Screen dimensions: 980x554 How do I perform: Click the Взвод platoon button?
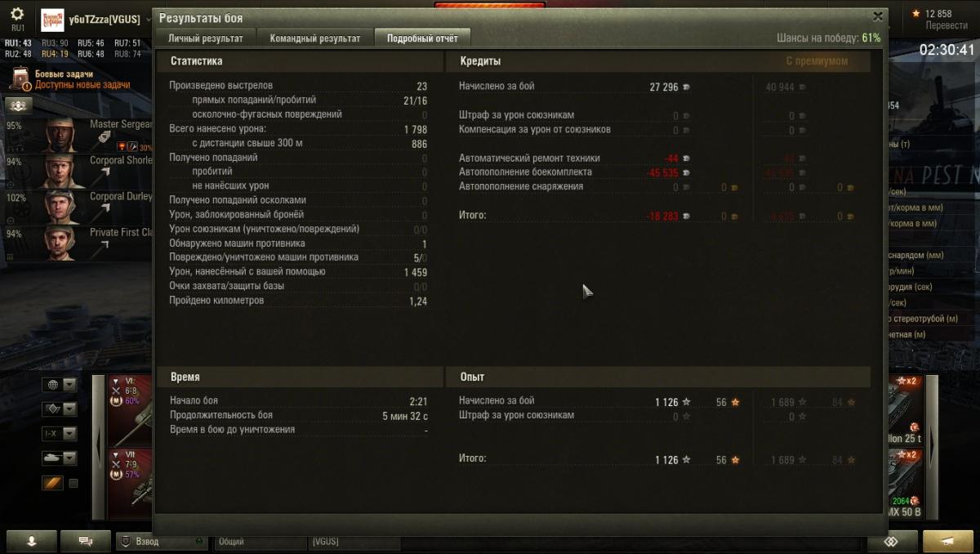162,541
